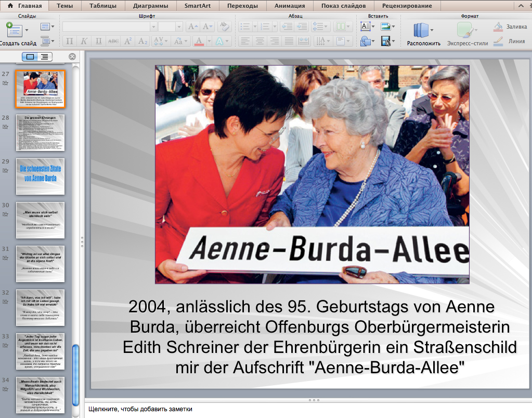This screenshot has width=532, height=418.
Task: Click the character spacing AV icon
Action: (x=161, y=41)
